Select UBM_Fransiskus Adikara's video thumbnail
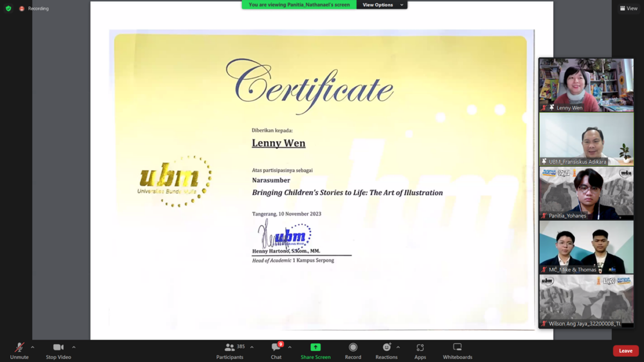 click(586, 139)
